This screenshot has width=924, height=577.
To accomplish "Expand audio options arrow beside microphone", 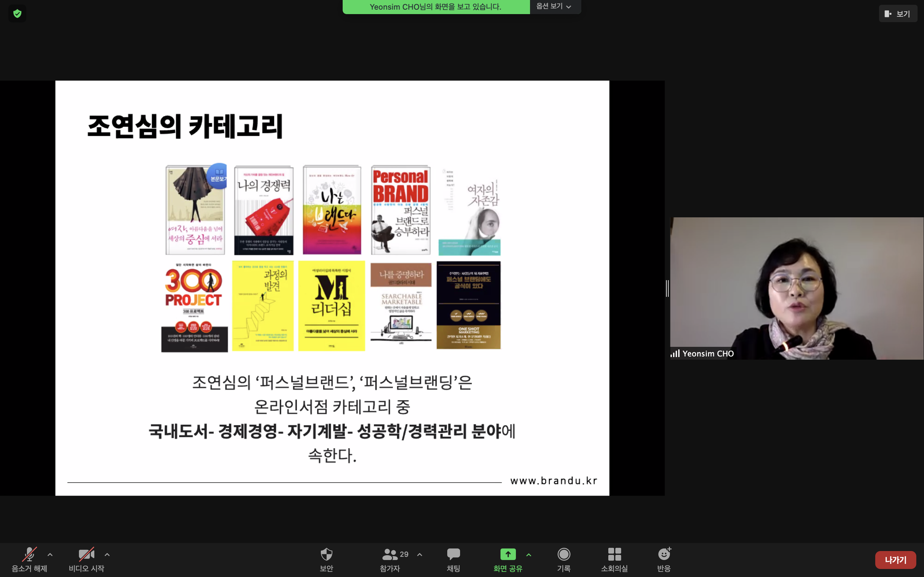I will (50, 555).
